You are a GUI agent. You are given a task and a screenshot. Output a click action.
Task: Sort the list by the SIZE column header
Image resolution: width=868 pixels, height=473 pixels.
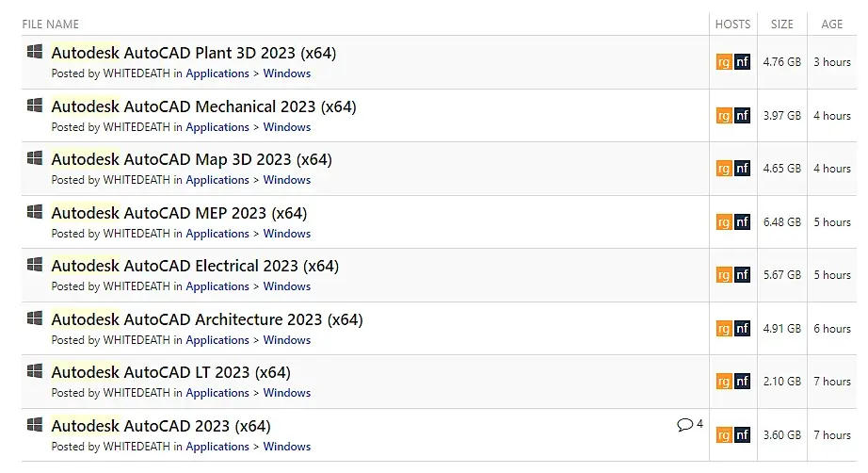pyautogui.click(x=782, y=24)
